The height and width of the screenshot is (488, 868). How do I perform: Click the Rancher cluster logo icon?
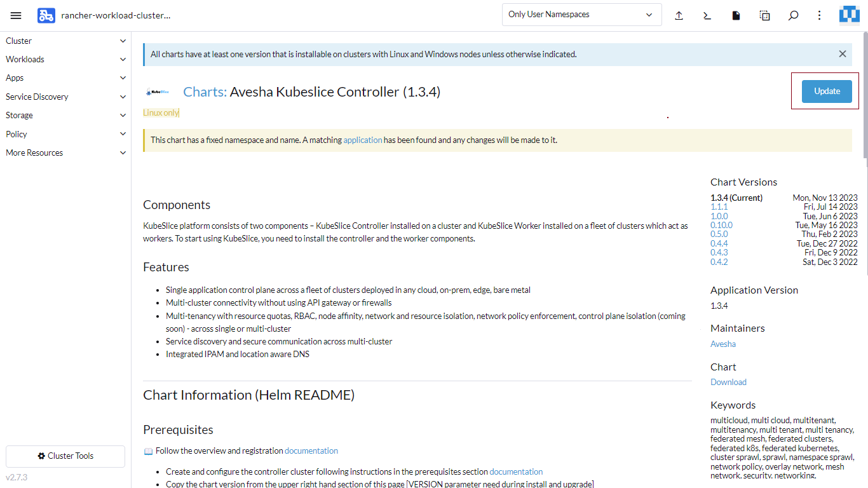tap(46, 15)
